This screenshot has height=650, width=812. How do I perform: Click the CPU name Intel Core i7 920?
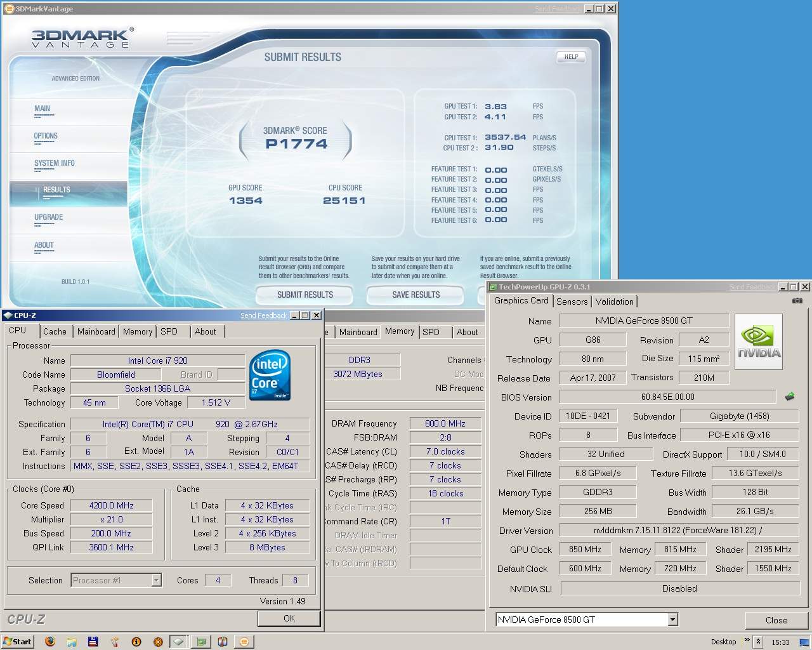pos(158,361)
